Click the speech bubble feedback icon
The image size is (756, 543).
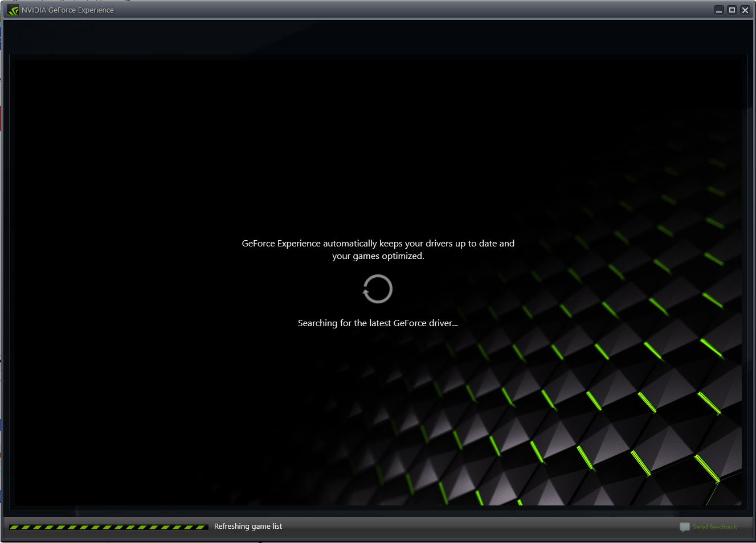tap(685, 528)
